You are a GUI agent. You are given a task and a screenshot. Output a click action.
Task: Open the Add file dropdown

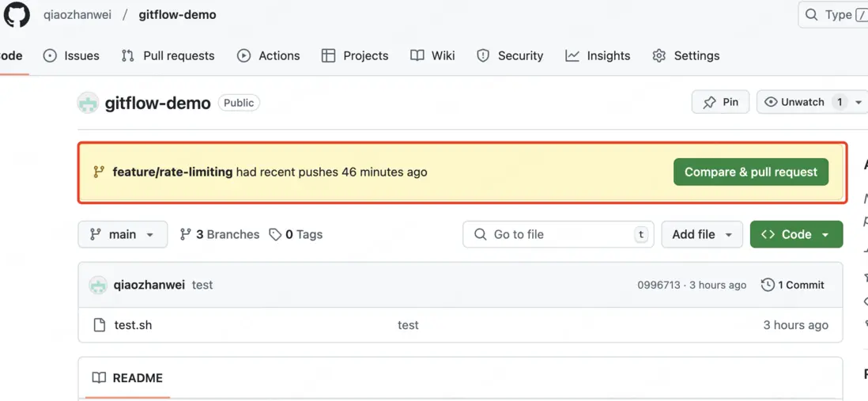(702, 234)
